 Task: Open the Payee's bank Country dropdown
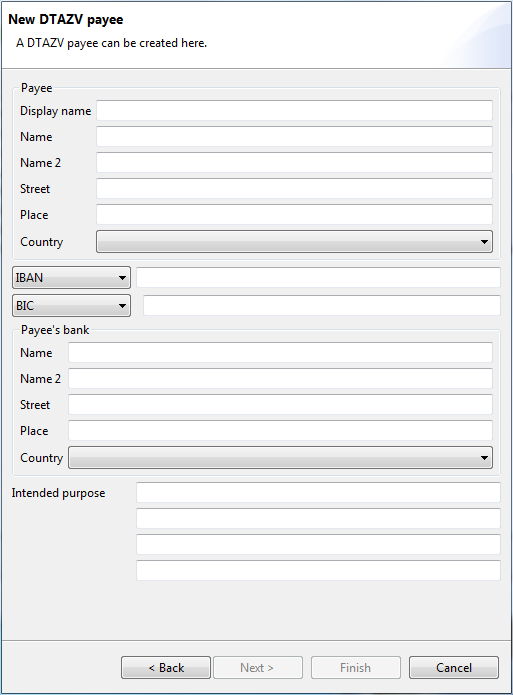(x=280, y=457)
